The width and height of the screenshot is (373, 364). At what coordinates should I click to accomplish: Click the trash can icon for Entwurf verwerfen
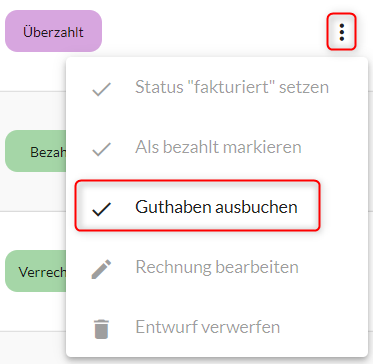pyautogui.click(x=101, y=329)
